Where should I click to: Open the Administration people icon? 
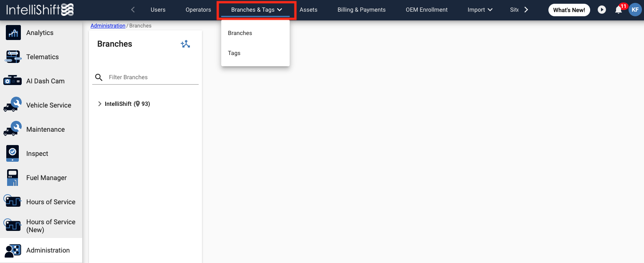(x=13, y=250)
